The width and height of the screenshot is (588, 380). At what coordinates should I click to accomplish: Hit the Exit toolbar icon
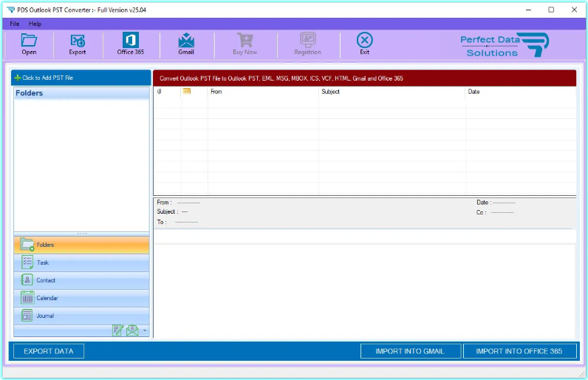click(364, 44)
